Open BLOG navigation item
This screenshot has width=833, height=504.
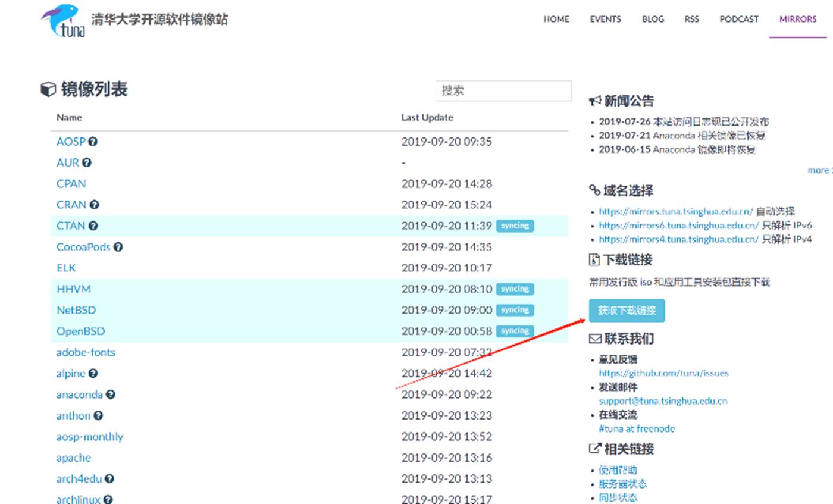click(653, 19)
